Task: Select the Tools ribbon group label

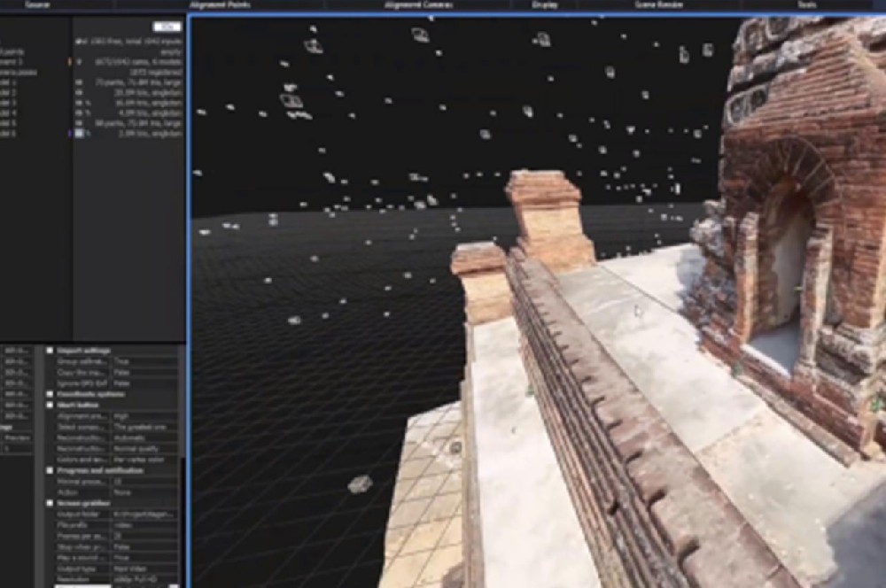Action: (x=806, y=4)
